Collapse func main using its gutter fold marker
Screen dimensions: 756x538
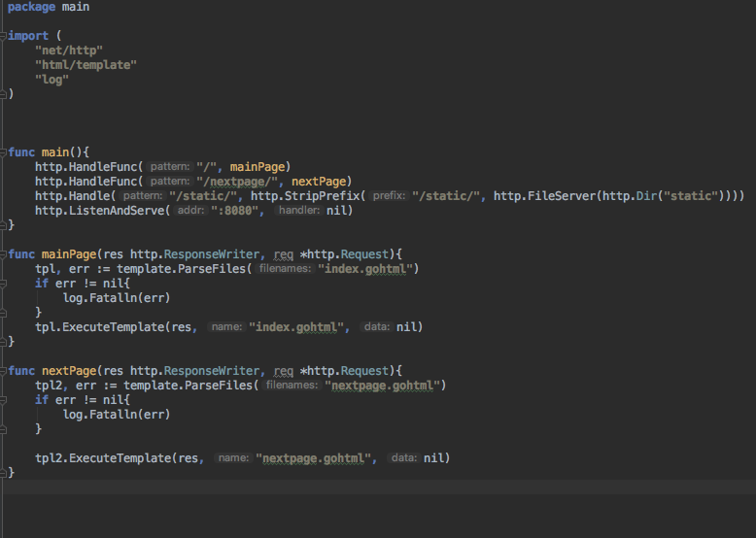pyautogui.click(x=2, y=152)
